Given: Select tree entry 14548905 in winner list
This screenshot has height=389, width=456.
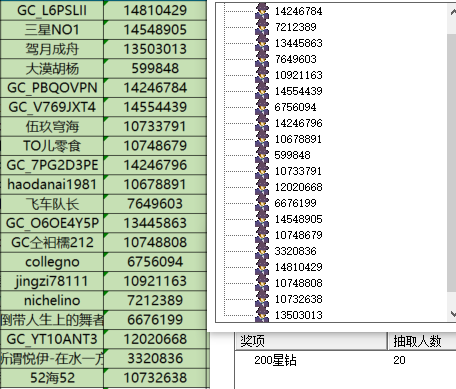Looking at the screenshot, I should tap(298, 219).
